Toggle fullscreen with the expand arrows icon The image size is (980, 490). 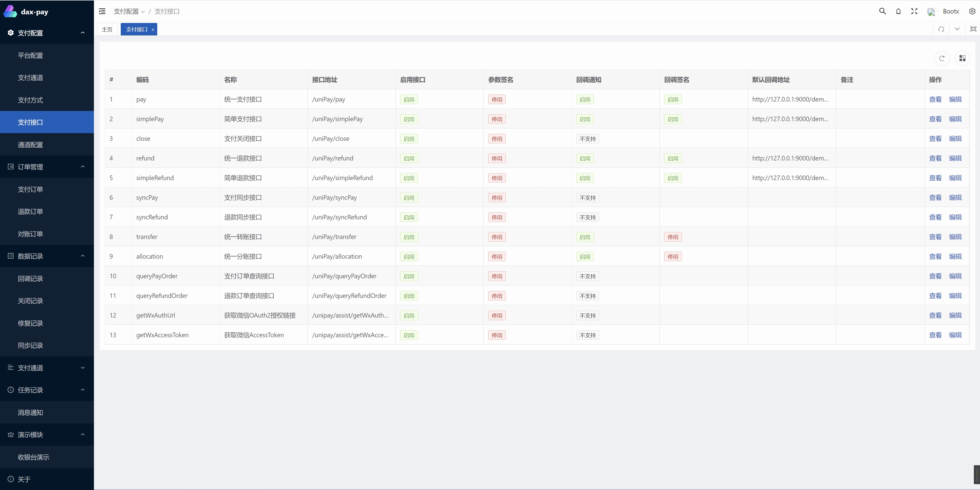pos(914,11)
